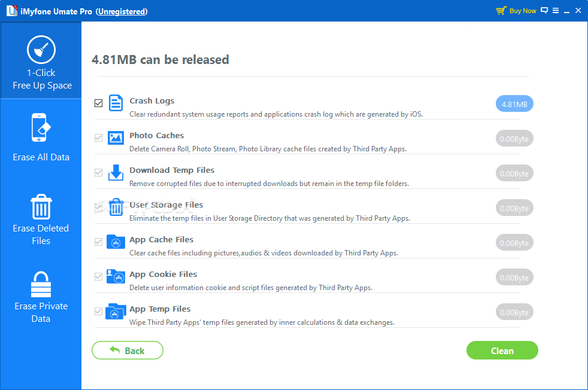Minimize the Umate Pro window
588x390 pixels.
(567, 11)
